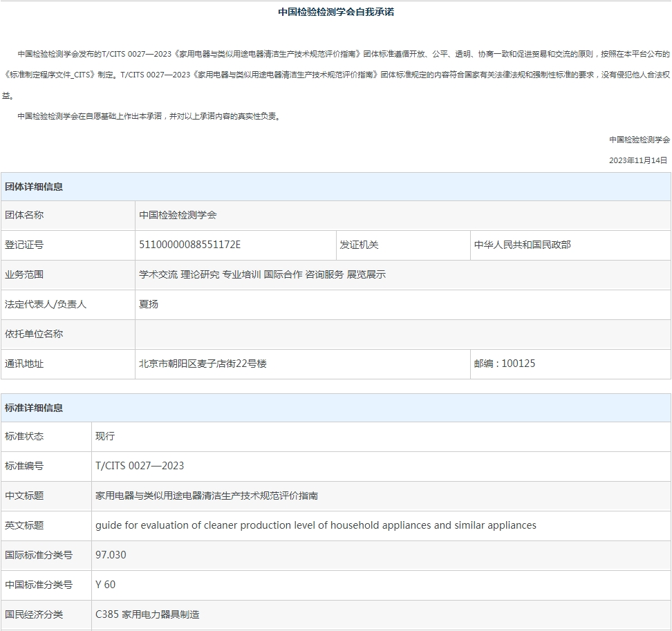
Task: Click the 发证机关 label cell
Action: click(403, 245)
